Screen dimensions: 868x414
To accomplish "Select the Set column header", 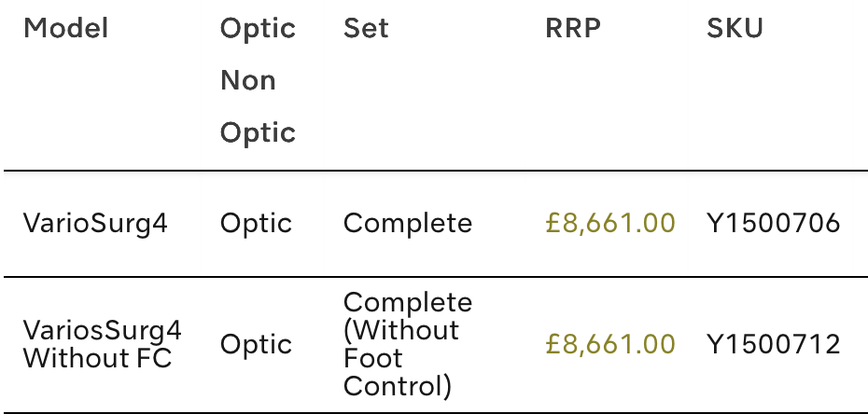I will pos(366,29).
